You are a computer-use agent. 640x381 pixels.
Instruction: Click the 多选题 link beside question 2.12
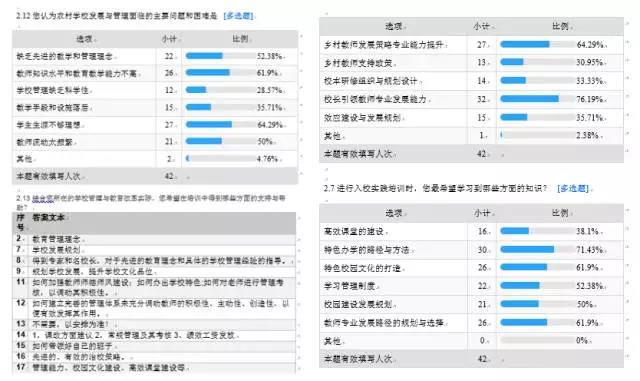[238, 16]
